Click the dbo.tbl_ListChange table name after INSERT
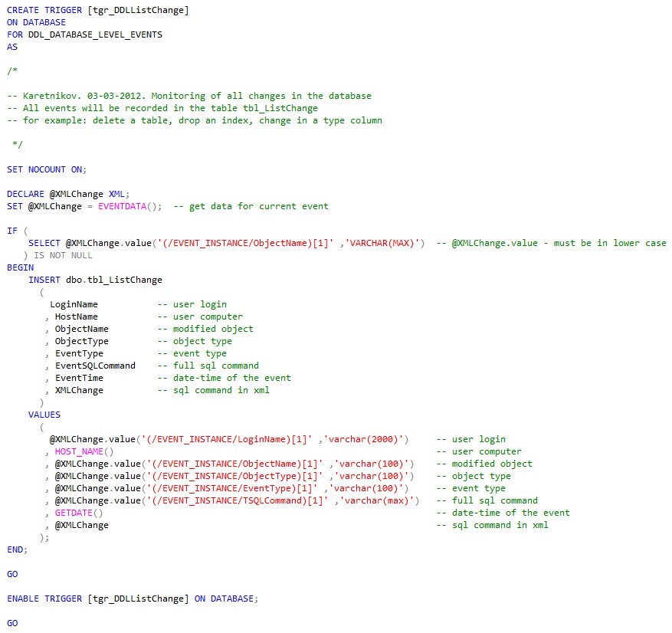Screen dimensions: 672x633 click(114, 280)
